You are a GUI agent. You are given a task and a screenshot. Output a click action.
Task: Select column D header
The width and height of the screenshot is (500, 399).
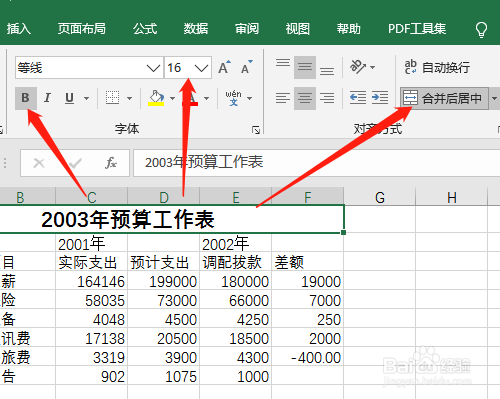pos(164,197)
